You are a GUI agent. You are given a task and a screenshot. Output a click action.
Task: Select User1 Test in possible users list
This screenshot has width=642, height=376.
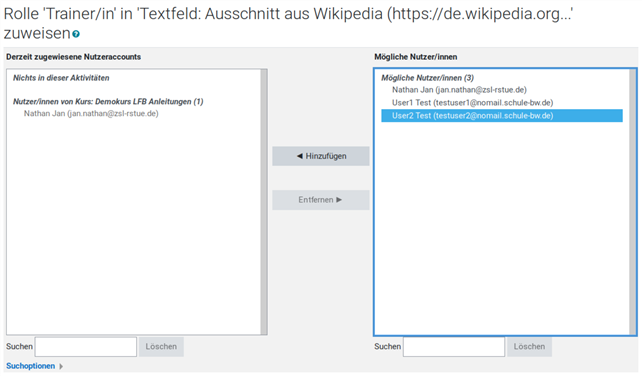(x=472, y=102)
